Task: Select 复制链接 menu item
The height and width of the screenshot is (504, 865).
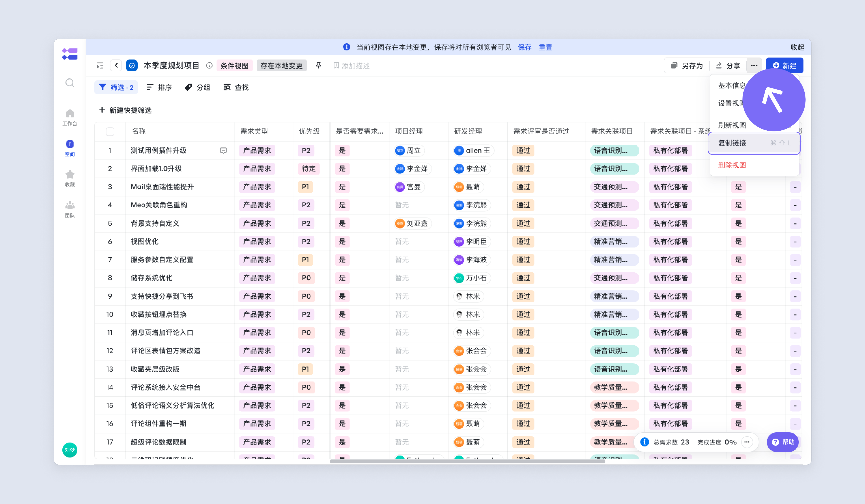Action: [754, 143]
